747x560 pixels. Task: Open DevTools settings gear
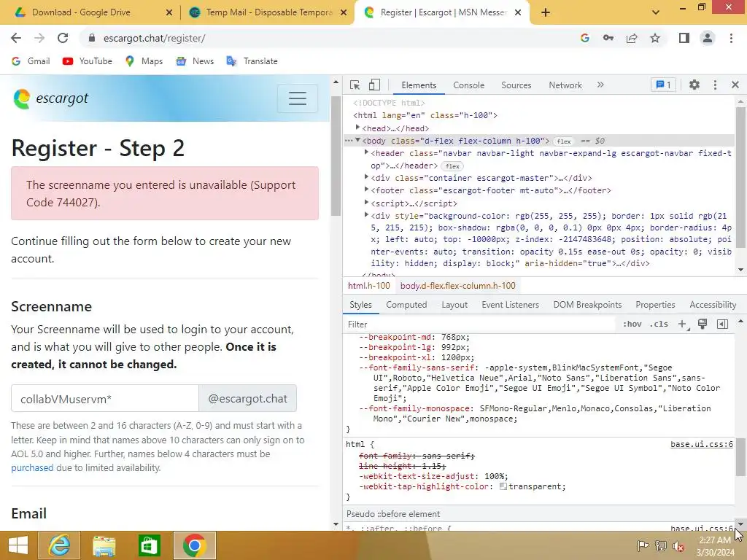[694, 85]
